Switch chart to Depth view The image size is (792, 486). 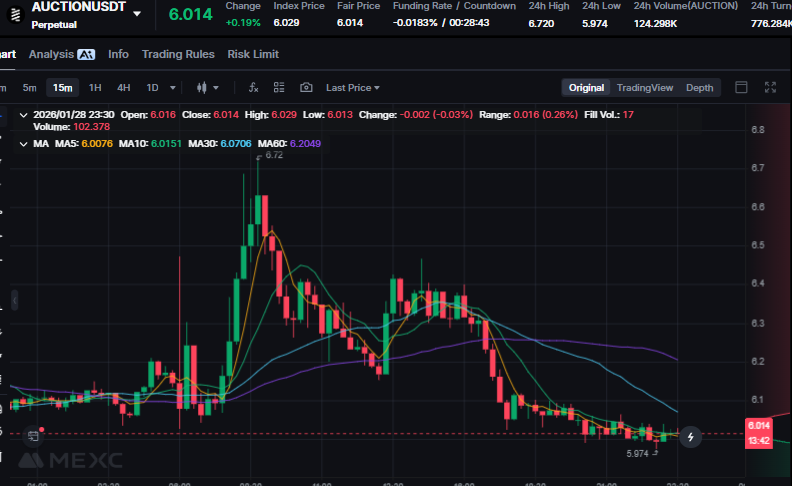(699, 88)
